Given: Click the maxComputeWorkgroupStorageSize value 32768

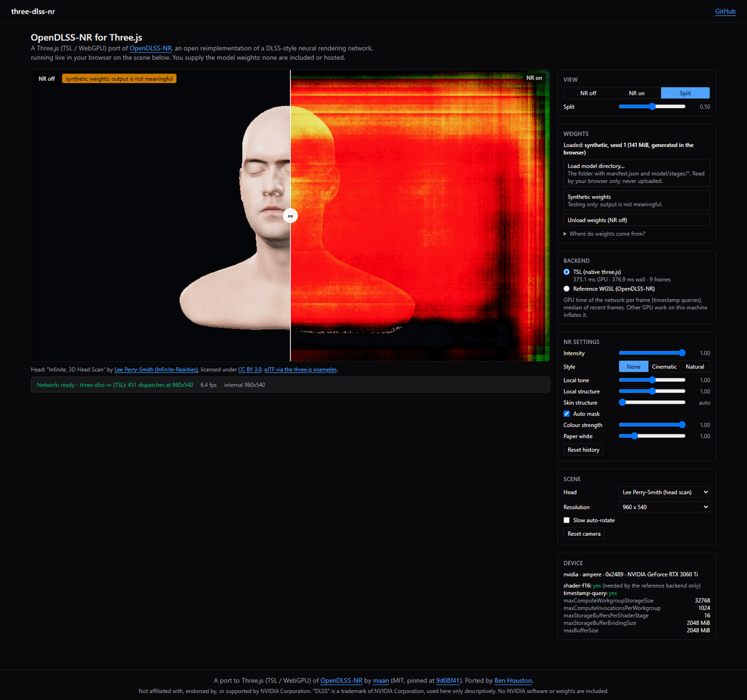Looking at the screenshot, I should point(702,600).
